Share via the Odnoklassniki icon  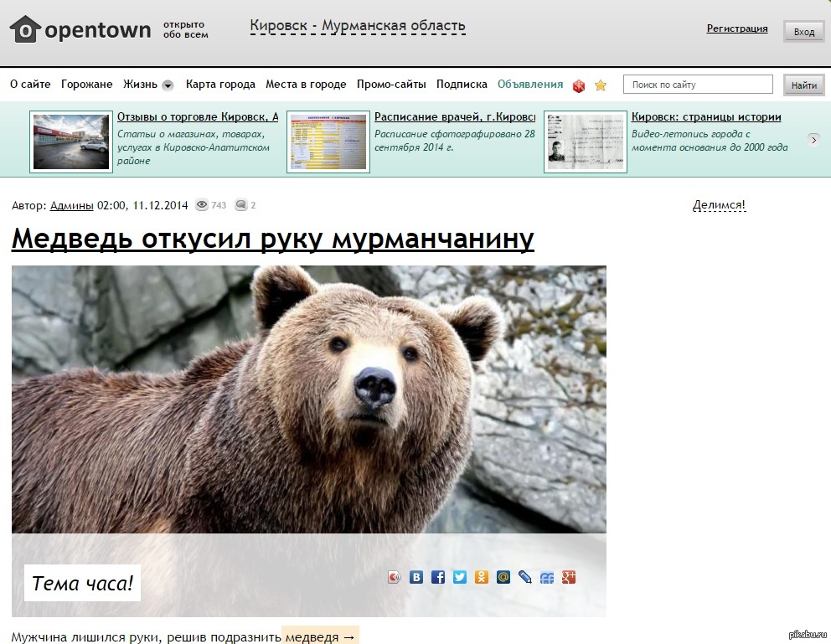tap(482, 577)
